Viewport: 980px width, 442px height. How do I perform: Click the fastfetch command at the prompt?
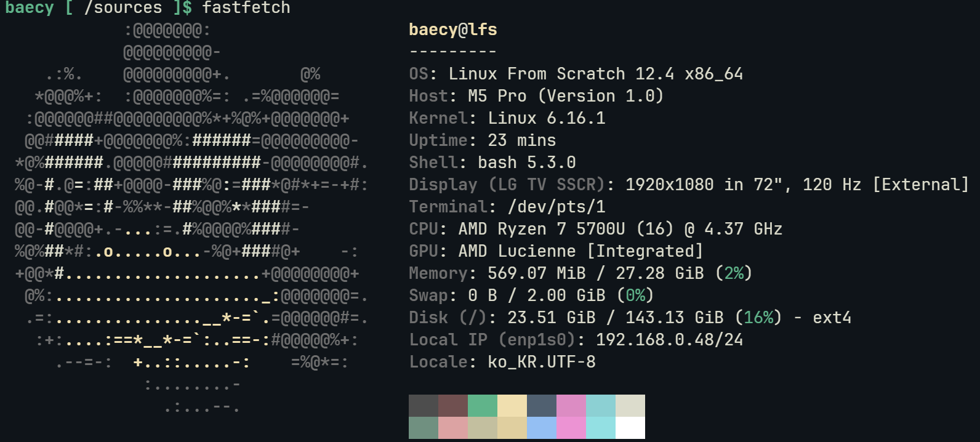pyautogui.click(x=246, y=8)
